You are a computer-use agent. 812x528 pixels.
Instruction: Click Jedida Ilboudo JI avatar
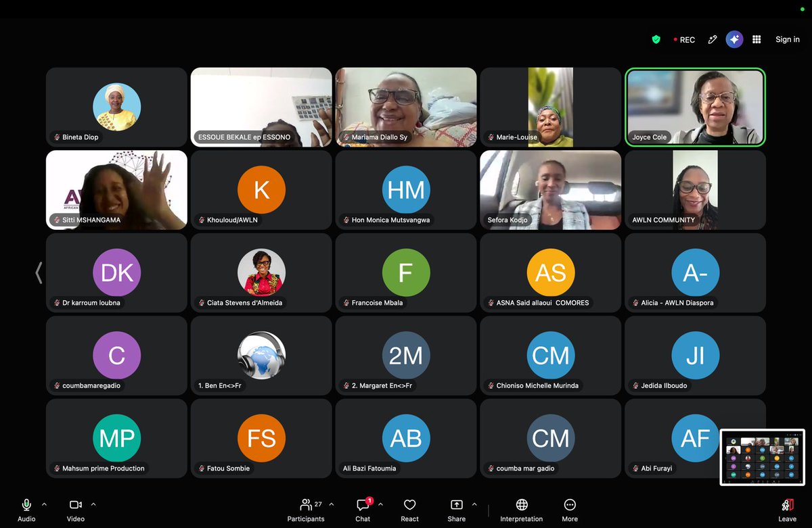696,355
